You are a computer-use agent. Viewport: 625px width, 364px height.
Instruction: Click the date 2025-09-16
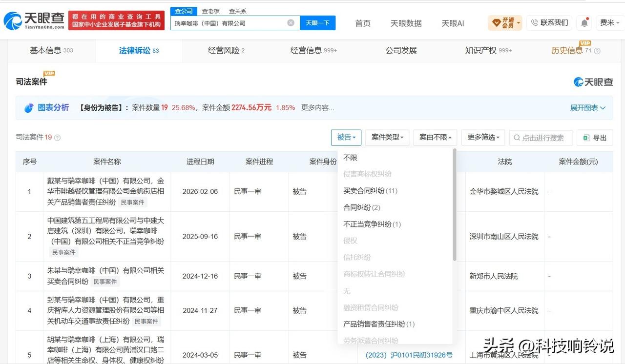(x=200, y=236)
